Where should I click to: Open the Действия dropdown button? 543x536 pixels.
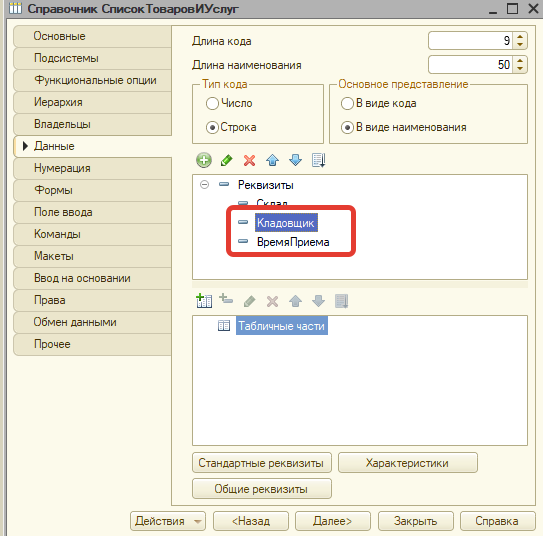coord(168,521)
